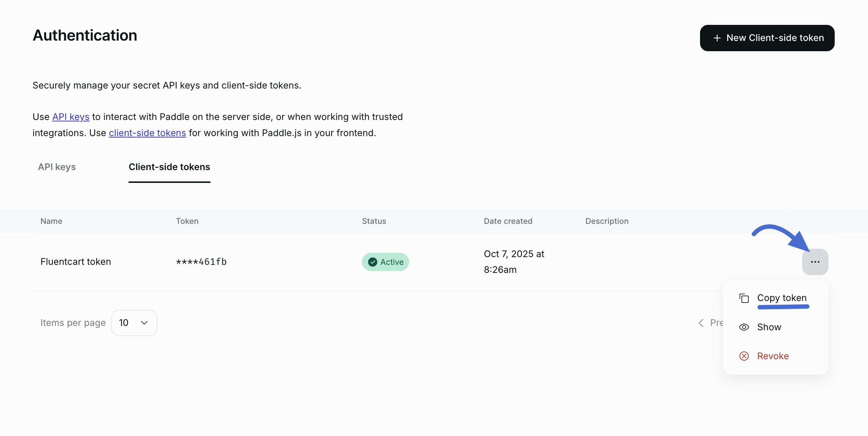Open the client-side tokens hyperlink
The height and width of the screenshot is (436, 868).
pyautogui.click(x=147, y=133)
